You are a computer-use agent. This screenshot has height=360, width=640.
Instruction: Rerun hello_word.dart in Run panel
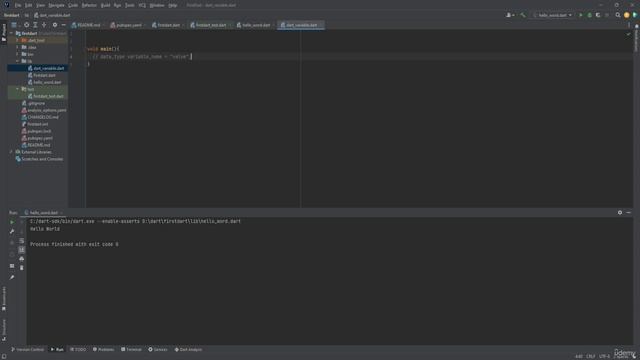click(12, 222)
